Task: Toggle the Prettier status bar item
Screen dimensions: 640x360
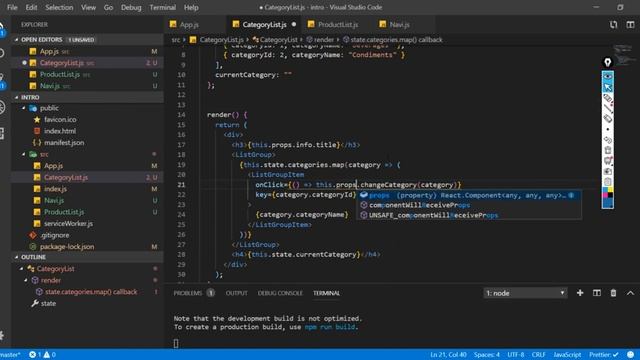Action: tap(604, 355)
